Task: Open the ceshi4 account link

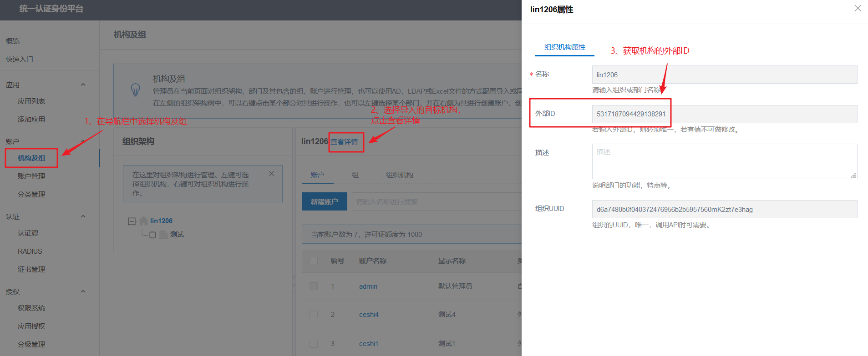Action: tap(369, 315)
